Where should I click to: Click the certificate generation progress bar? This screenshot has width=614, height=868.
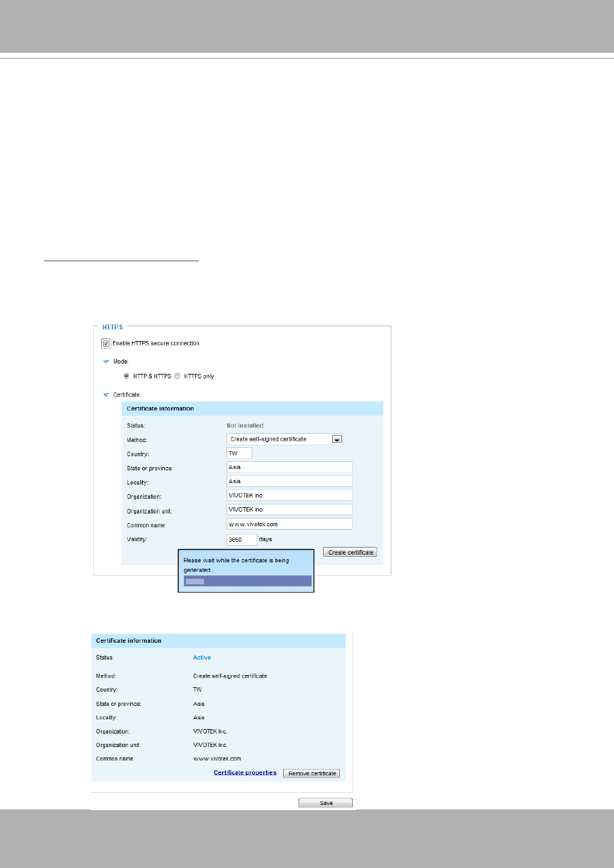(248, 582)
